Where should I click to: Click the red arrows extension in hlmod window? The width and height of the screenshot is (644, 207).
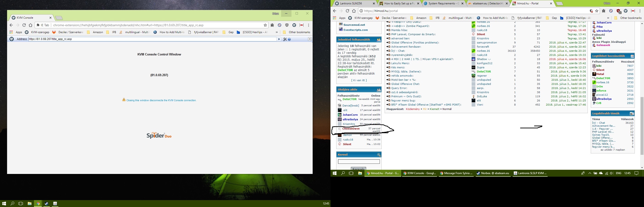click(633, 11)
